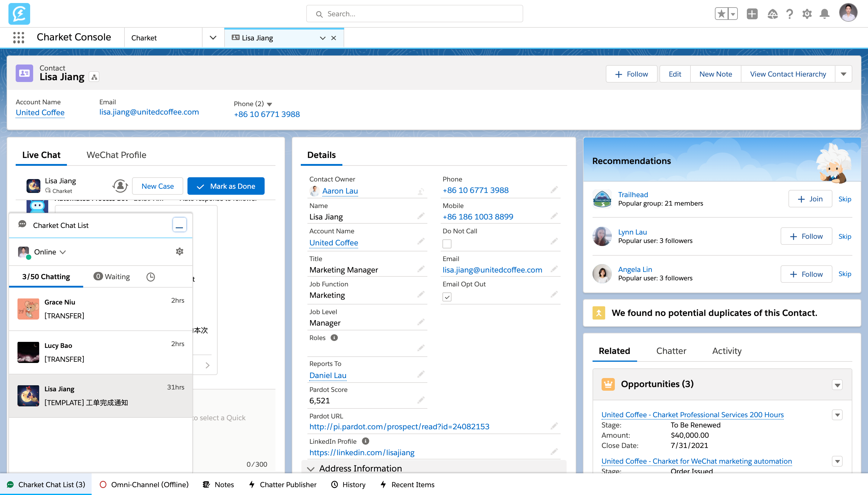
Task: Open the App Launcher grid icon
Action: click(x=18, y=37)
